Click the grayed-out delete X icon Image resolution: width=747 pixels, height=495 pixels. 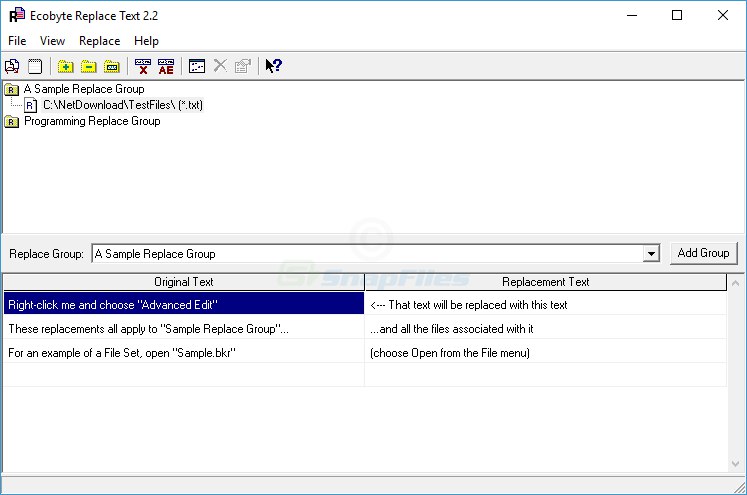pyautogui.click(x=220, y=66)
